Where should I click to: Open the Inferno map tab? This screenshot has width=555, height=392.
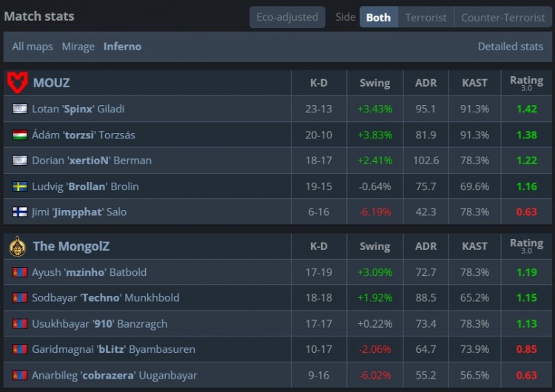pos(122,47)
